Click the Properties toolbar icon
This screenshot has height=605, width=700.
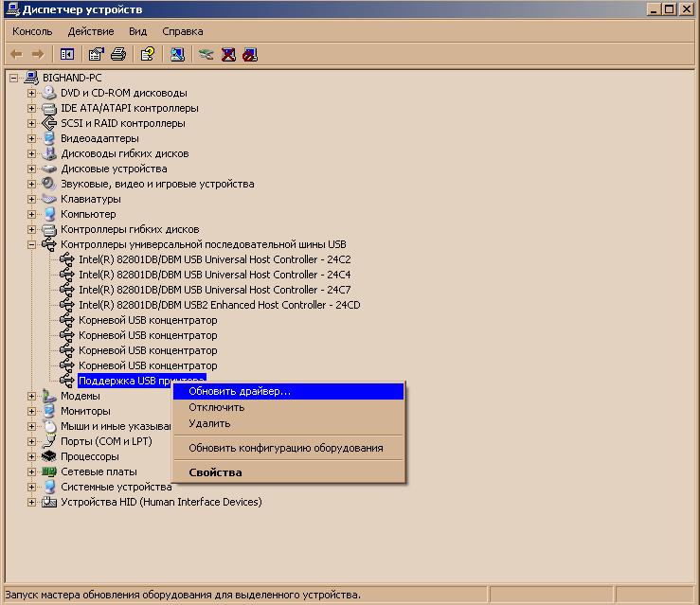[x=96, y=55]
